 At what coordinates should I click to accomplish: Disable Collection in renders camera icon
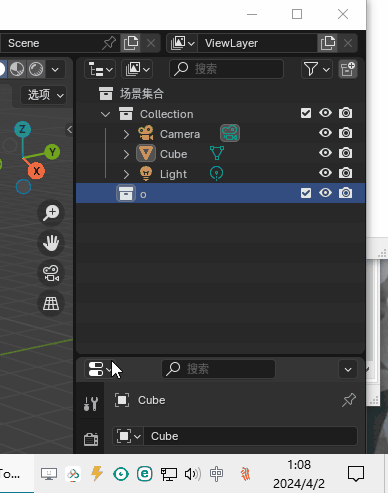click(345, 113)
